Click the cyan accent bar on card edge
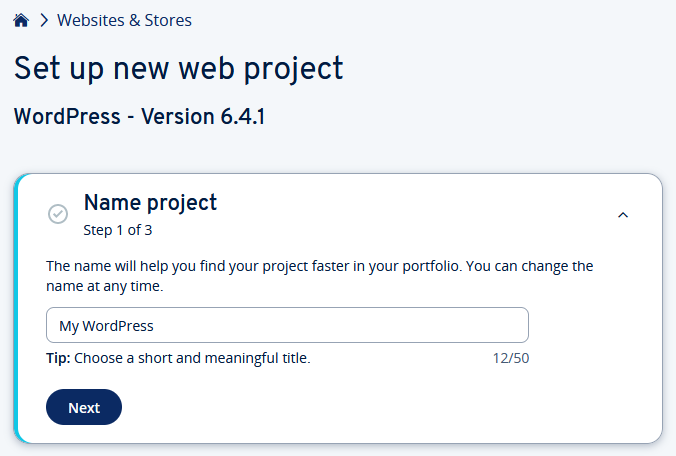The height and width of the screenshot is (456, 676). (x=17, y=308)
